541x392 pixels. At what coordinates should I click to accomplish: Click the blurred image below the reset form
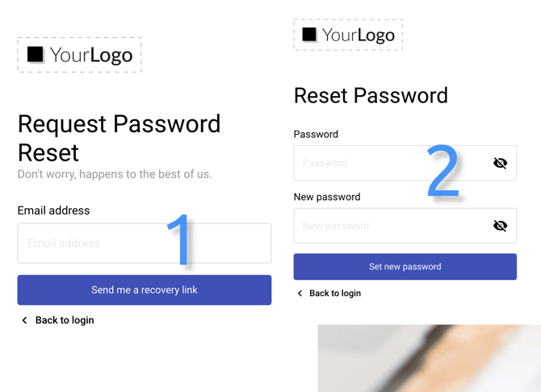[x=428, y=358]
